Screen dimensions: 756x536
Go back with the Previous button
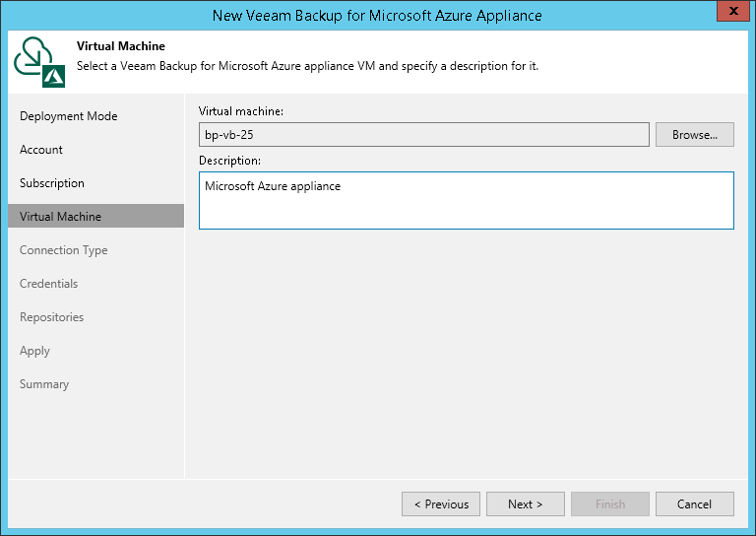441,504
